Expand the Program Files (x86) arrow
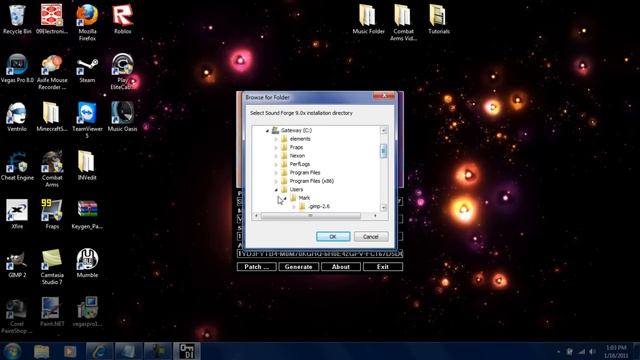Image resolution: width=640 pixels, height=360 pixels. click(x=276, y=181)
